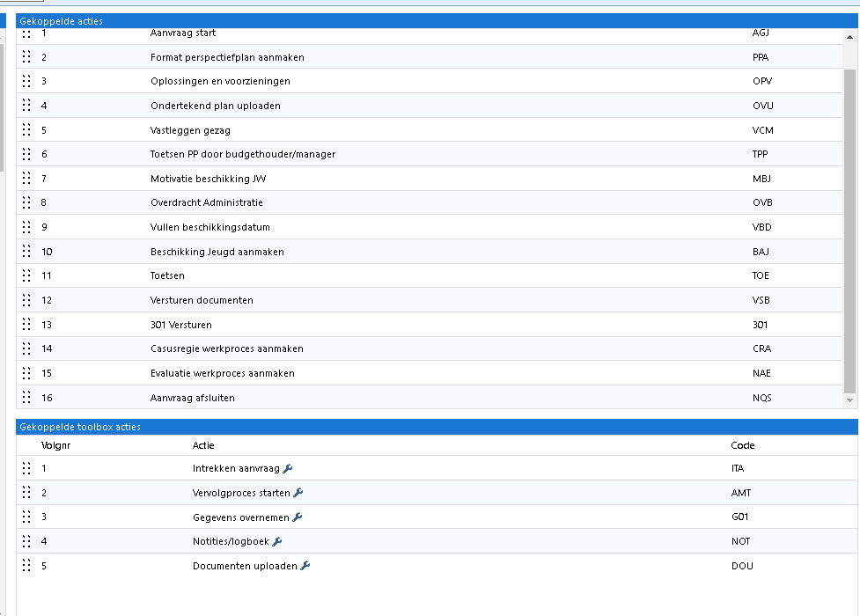The height and width of the screenshot is (616, 860).
Task: Click the Gekoppelde toolbox acties panel header
Action: tap(436, 427)
